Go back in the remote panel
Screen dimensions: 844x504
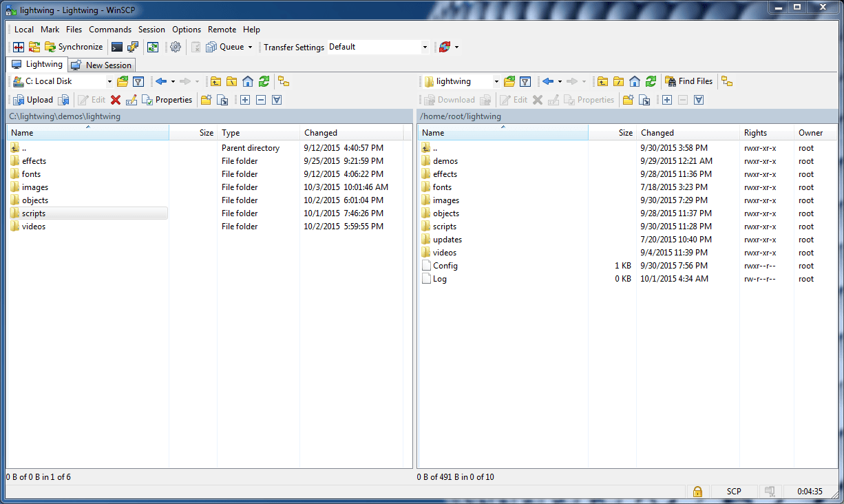pos(548,81)
